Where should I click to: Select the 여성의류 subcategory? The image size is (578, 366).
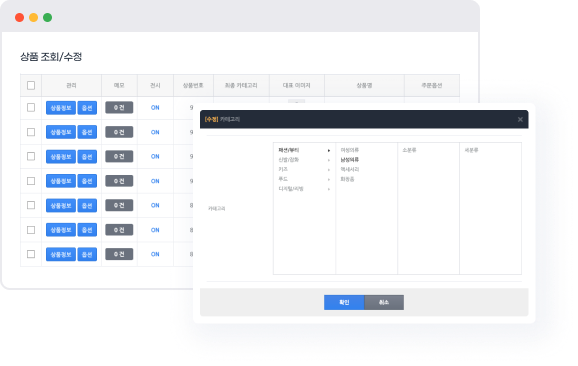pos(349,150)
